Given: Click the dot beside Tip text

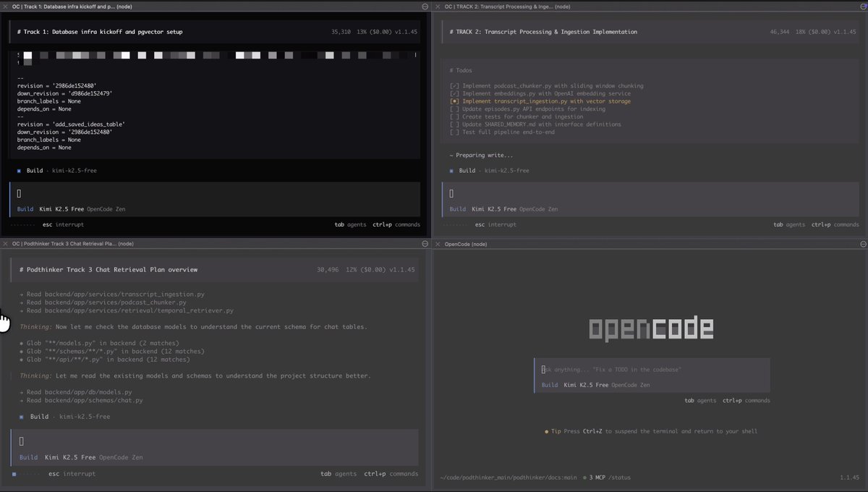Looking at the screenshot, I should 547,431.
